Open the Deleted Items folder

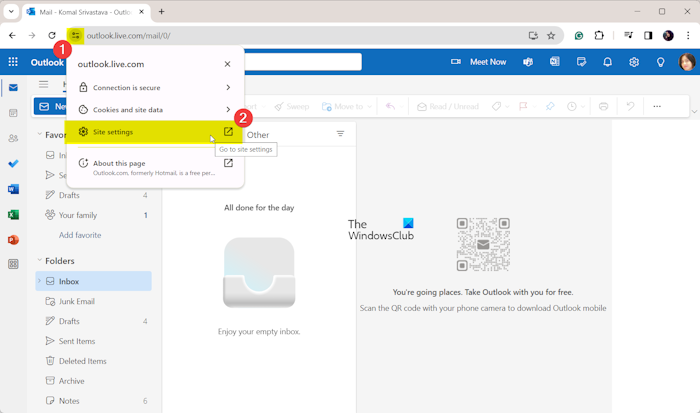tap(93, 361)
